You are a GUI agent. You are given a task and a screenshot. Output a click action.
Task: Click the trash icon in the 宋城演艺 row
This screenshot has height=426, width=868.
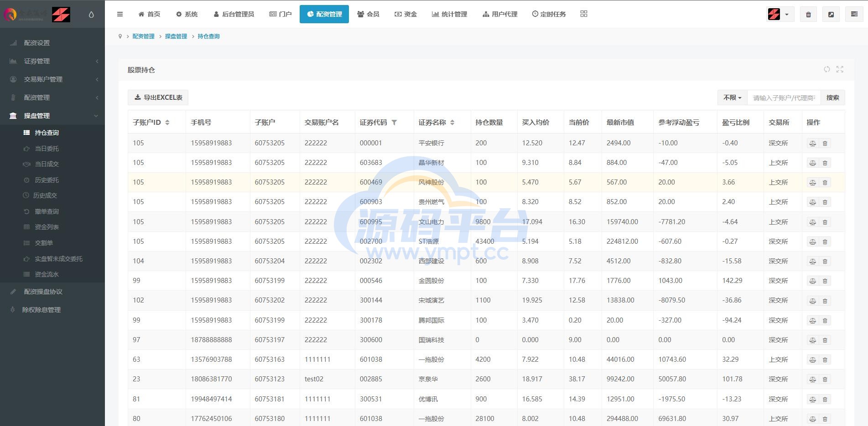825,300
